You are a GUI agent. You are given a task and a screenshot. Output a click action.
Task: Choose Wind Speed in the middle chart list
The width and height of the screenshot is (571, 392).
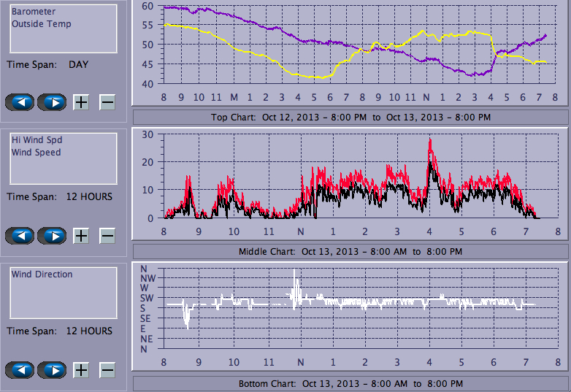point(37,152)
